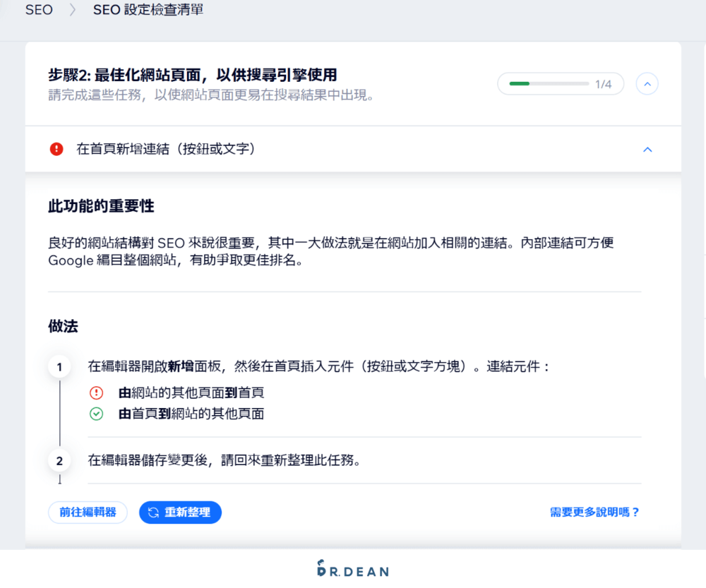
Task: Collapse the 步驟2 section using its chevron
Action: [x=647, y=83]
